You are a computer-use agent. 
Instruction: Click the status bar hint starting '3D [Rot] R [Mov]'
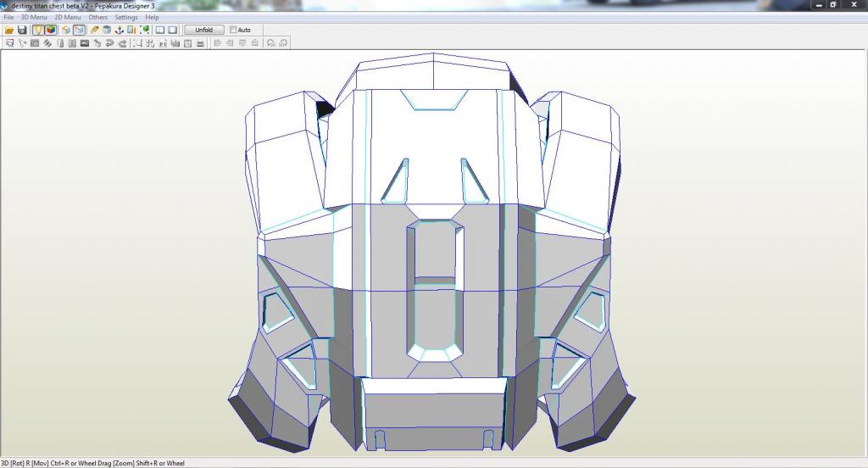[92, 463]
